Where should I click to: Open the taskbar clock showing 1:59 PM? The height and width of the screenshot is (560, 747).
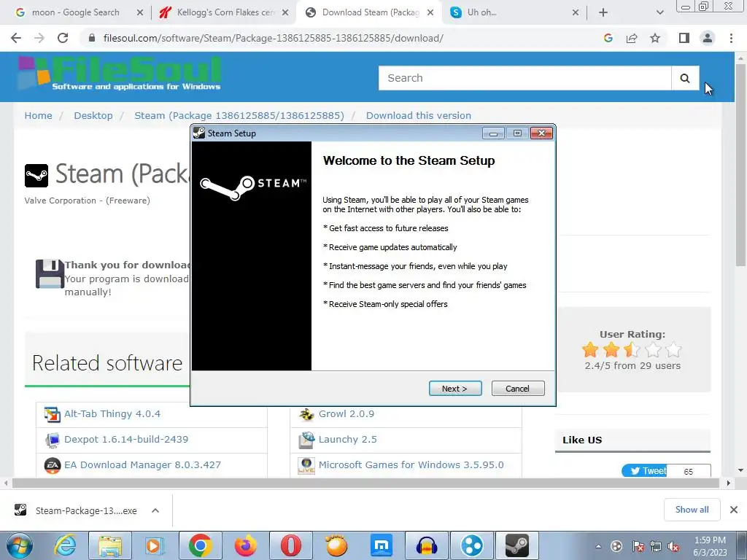pyautogui.click(x=710, y=546)
